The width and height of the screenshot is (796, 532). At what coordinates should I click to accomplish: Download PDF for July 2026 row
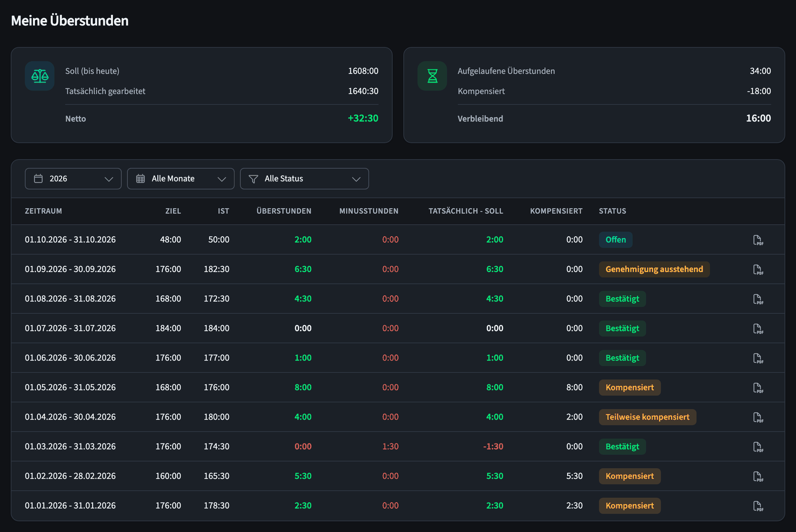[758, 329]
